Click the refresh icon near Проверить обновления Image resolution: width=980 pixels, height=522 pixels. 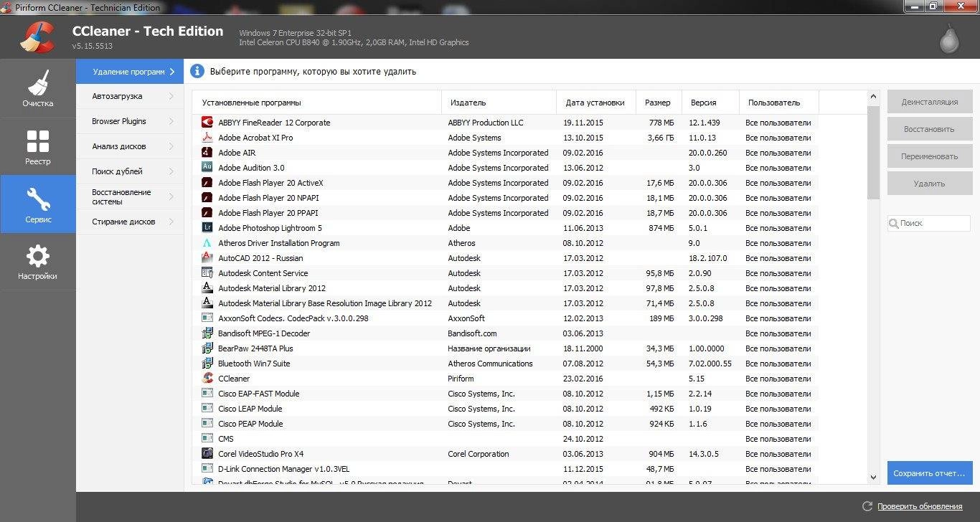click(867, 506)
